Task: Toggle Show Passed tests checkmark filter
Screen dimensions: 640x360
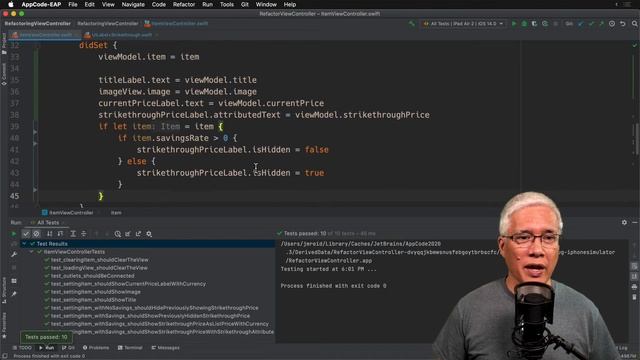Action: pos(26,234)
